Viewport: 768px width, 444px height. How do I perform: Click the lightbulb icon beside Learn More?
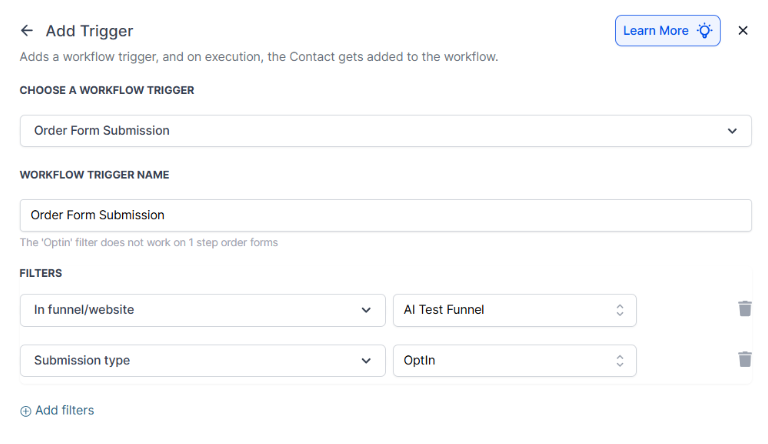click(705, 31)
